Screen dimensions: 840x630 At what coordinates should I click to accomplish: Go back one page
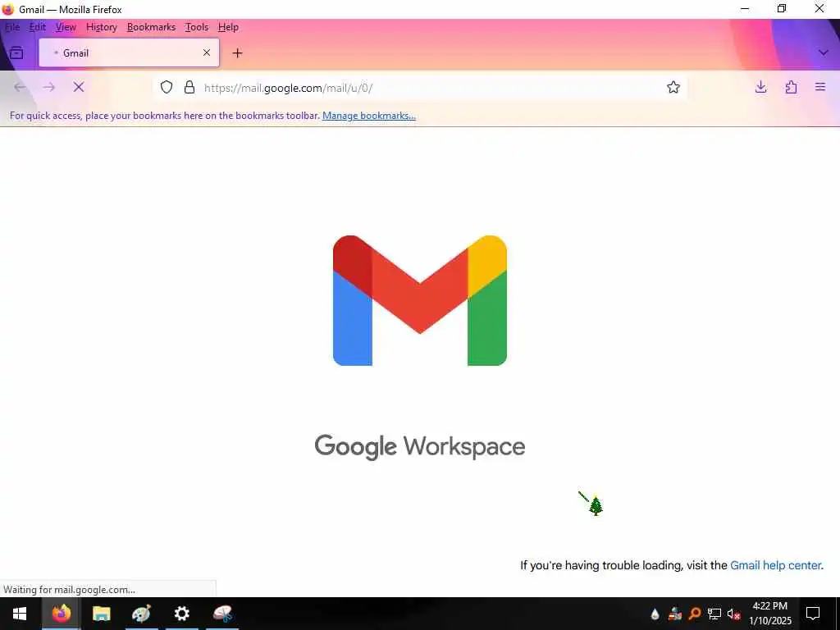(x=20, y=87)
